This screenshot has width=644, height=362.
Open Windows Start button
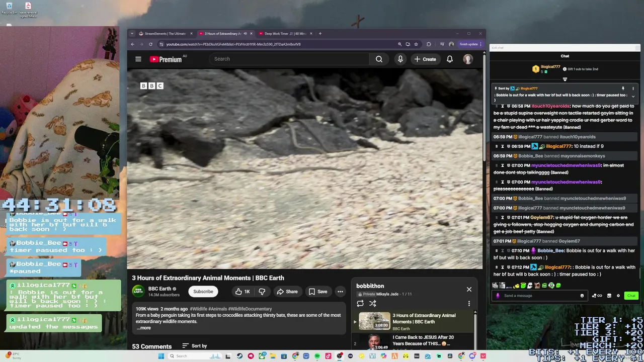(161, 356)
